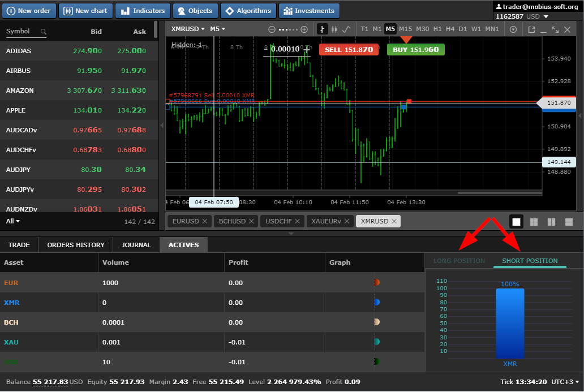Open the Indicators menu
This screenshot has width=584, height=392.
(143, 11)
